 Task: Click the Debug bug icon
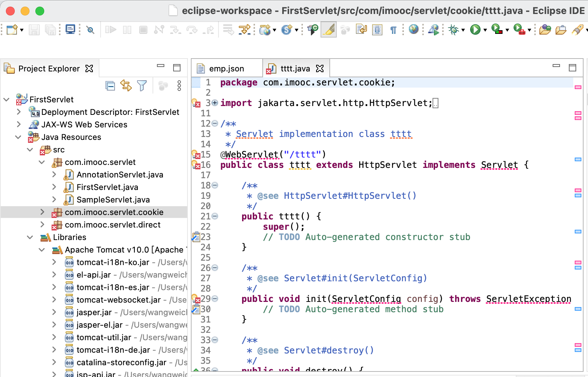point(454,29)
